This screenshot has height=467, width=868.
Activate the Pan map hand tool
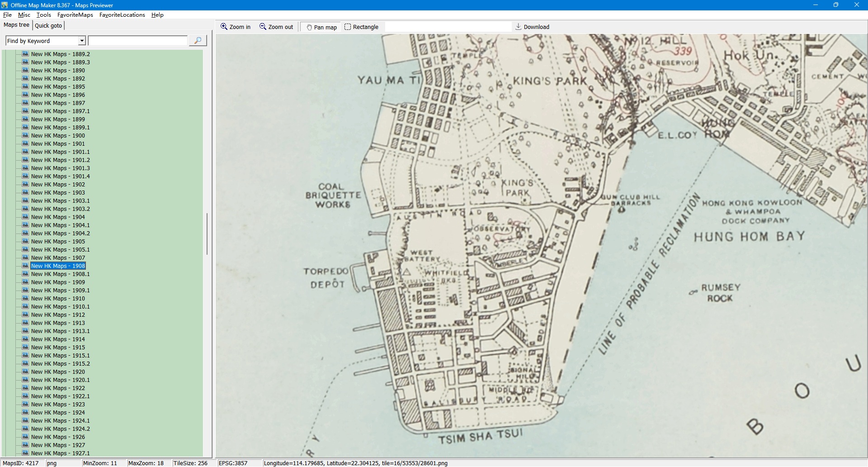[x=321, y=27]
